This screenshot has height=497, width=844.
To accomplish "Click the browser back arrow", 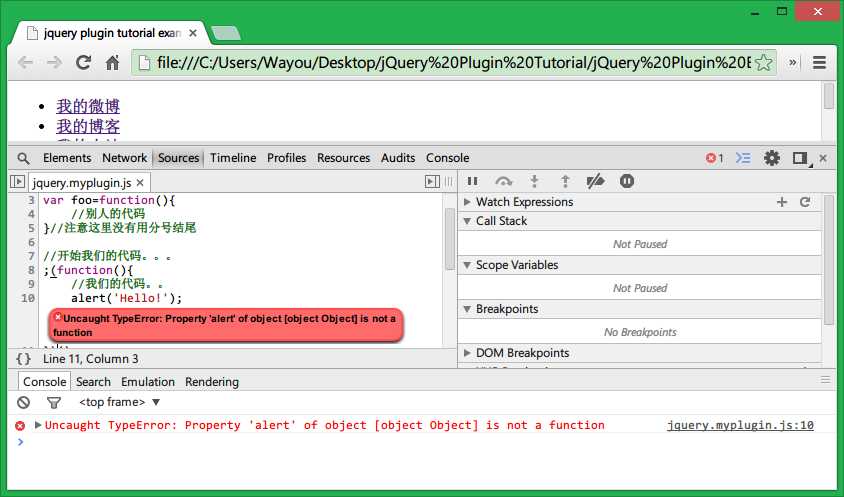I will coord(25,63).
